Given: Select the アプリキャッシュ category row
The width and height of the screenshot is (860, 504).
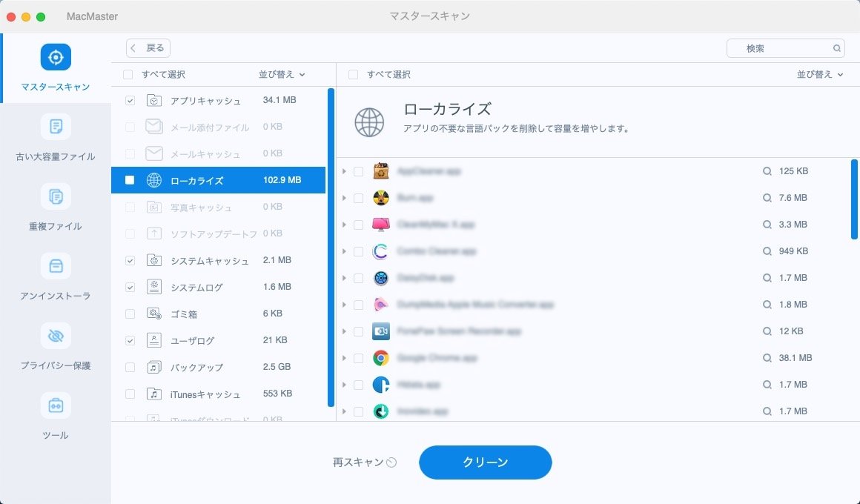Looking at the screenshot, I should (218, 100).
